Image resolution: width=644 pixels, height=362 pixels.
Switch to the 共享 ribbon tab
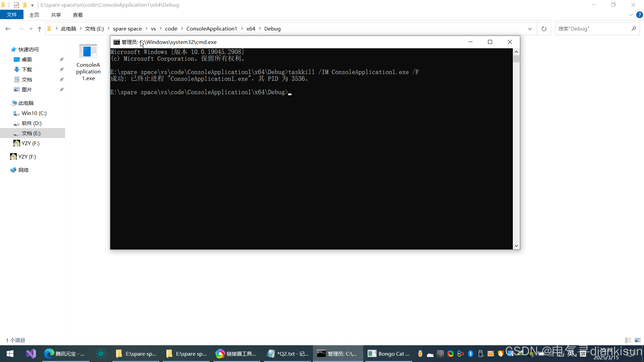[56, 15]
